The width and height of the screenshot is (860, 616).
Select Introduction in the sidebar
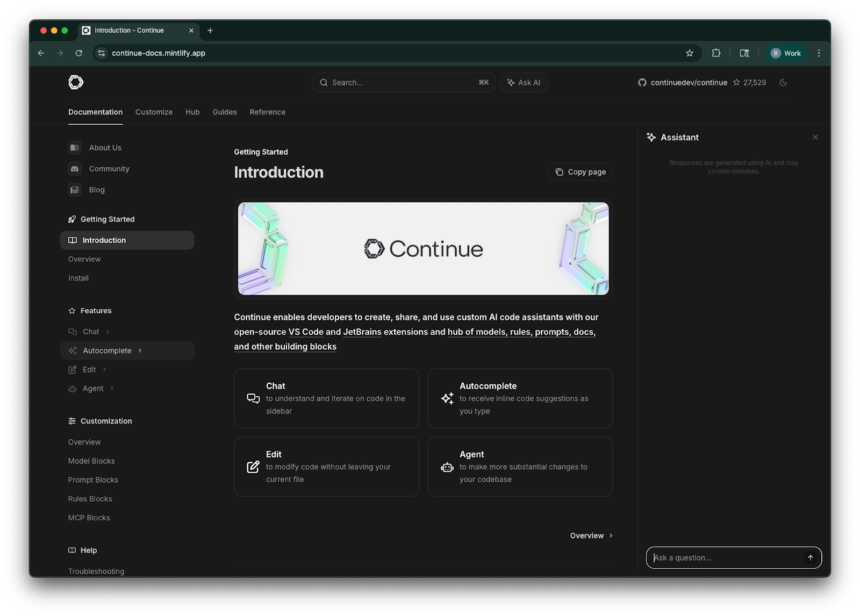tap(127, 240)
